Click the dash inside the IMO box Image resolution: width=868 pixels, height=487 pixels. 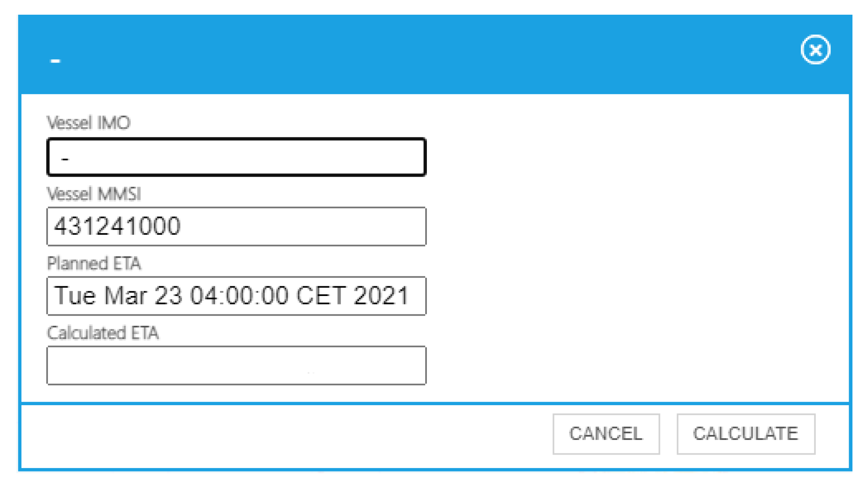pyautogui.click(x=65, y=159)
